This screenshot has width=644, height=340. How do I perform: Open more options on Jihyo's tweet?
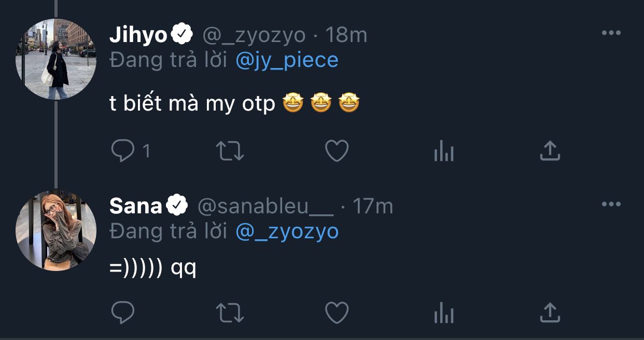611,33
